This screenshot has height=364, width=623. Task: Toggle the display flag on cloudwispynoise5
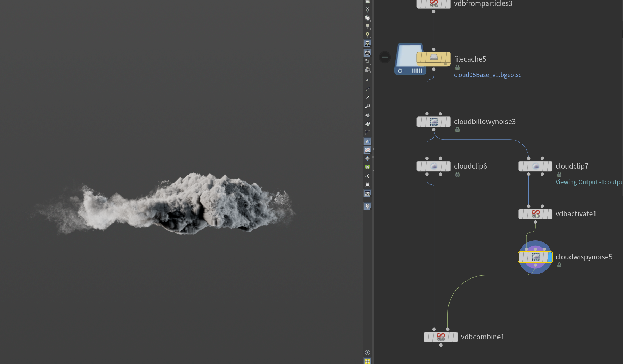[x=550, y=257]
